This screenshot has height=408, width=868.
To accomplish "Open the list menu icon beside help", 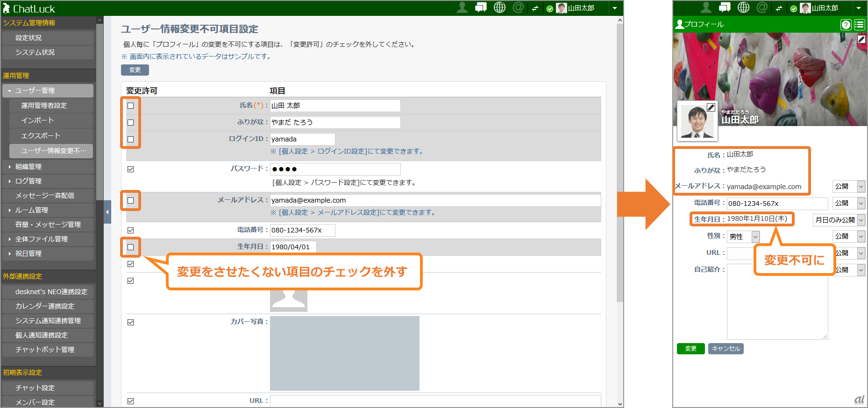I will [859, 25].
